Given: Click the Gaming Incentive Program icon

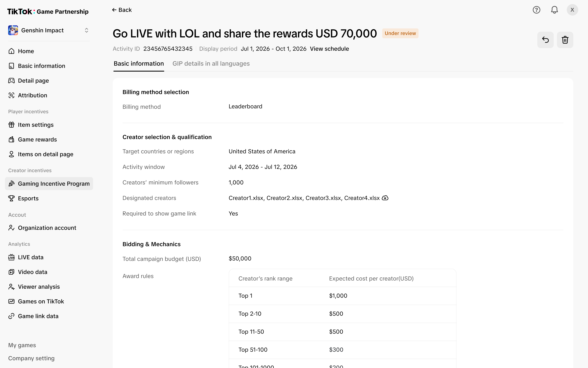Looking at the screenshot, I should point(11,184).
